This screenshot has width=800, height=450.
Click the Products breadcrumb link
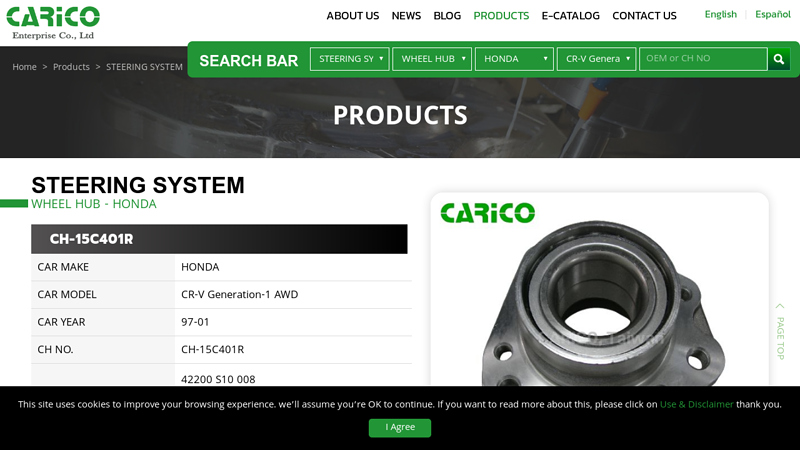pyautogui.click(x=71, y=67)
